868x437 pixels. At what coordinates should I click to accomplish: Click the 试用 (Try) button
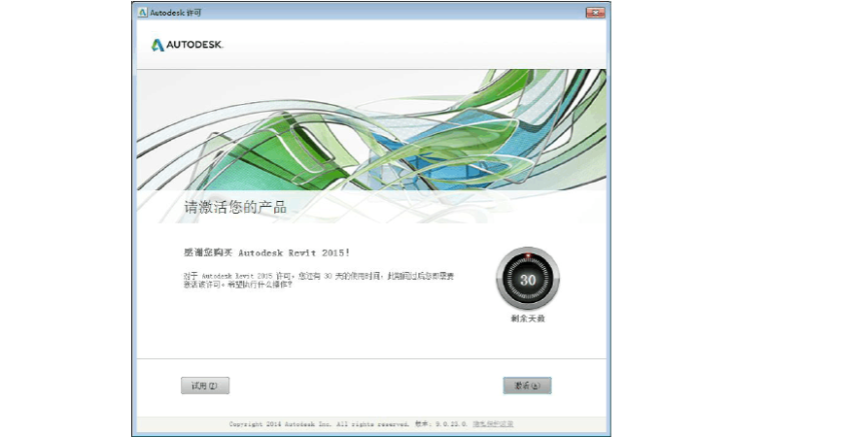205,386
